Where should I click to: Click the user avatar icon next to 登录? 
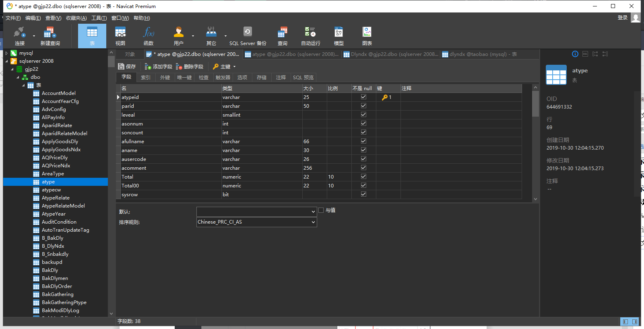coord(636,18)
